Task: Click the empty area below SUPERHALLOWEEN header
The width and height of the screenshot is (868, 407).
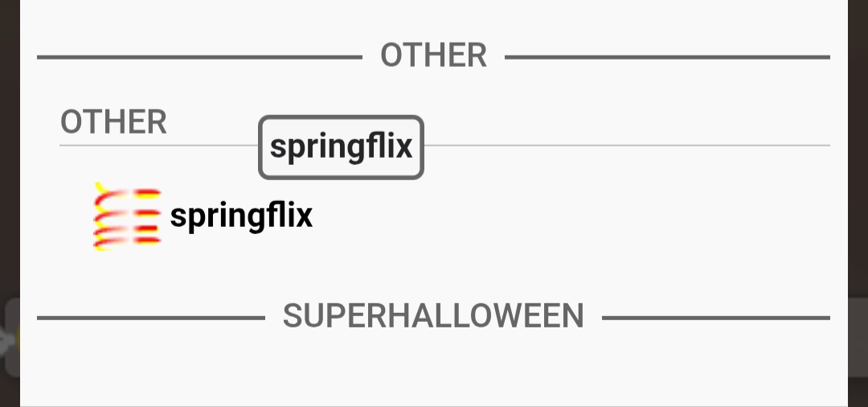Action: pyautogui.click(x=434, y=370)
